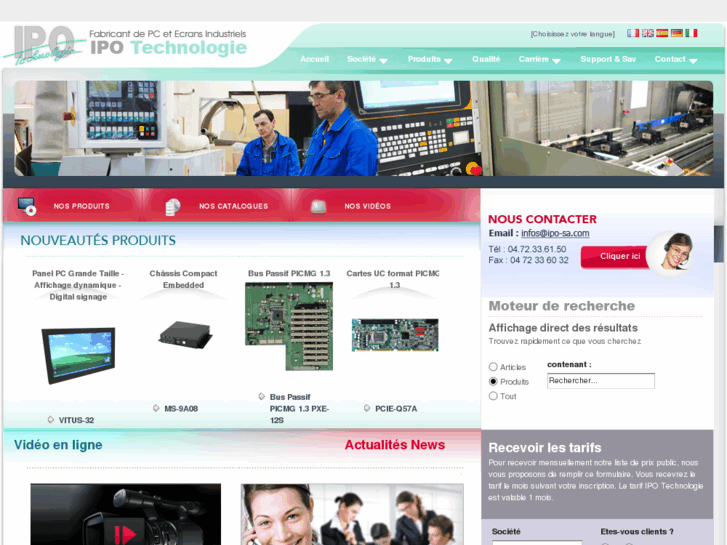
Task: Click the compact embedded chassis thumbnail
Action: click(x=185, y=334)
